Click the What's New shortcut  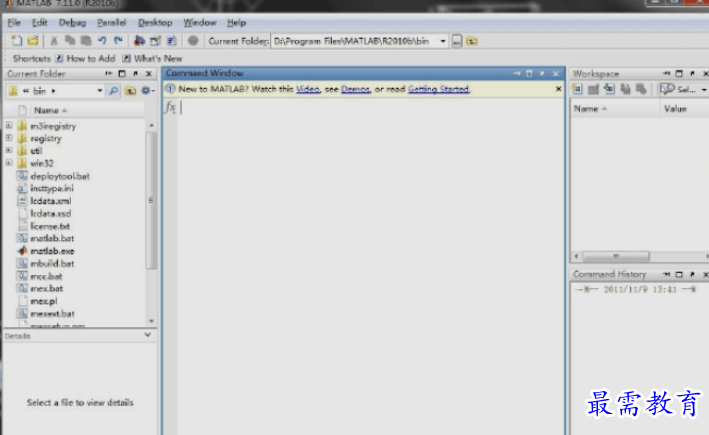152,58
